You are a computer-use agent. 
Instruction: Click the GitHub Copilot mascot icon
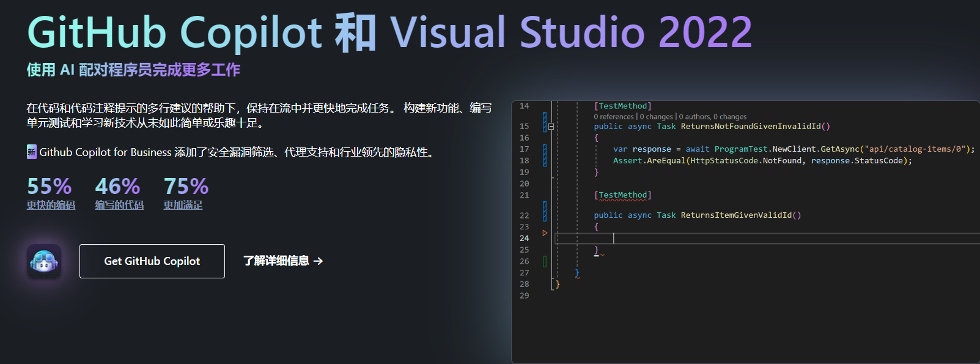coord(44,261)
